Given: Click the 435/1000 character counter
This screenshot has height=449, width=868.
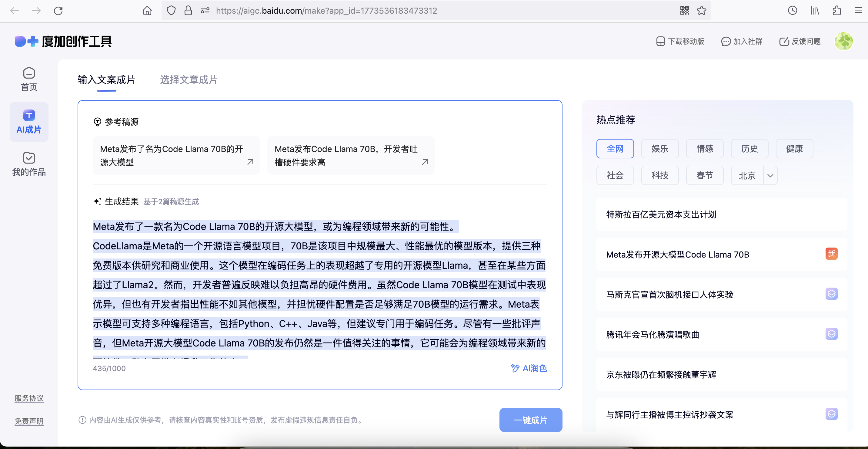Looking at the screenshot, I should pos(109,368).
